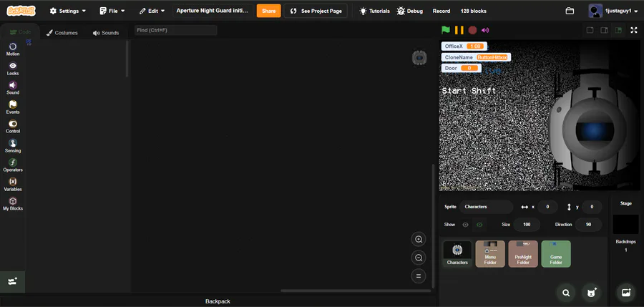Click the Find (Ctrl+F) search box
The width and height of the screenshot is (644, 307).
176,30
